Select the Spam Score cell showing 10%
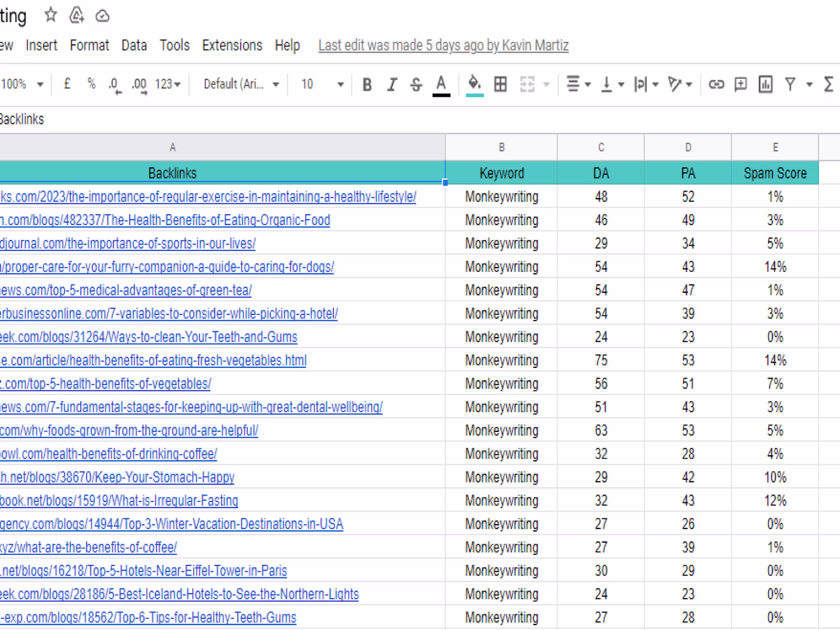Viewport: 840px width, 630px height. 775,477
